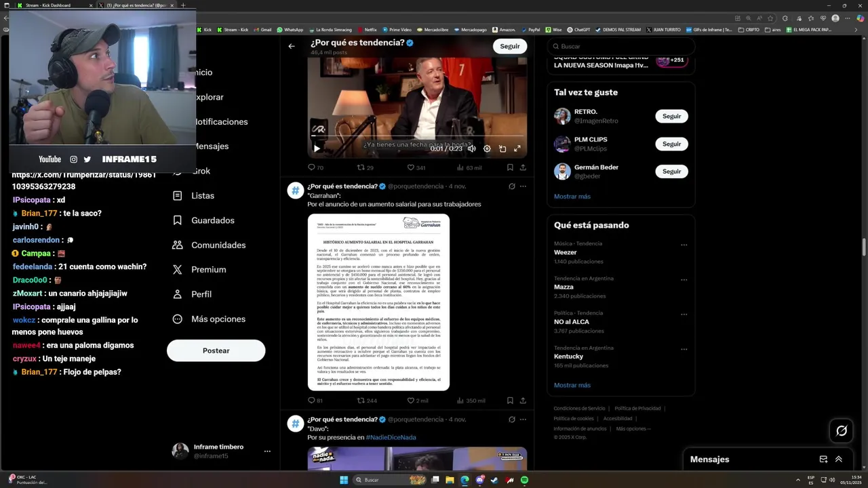868x488 pixels.
Task: Open Guardados in the sidebar
Action: coord(204,220)
